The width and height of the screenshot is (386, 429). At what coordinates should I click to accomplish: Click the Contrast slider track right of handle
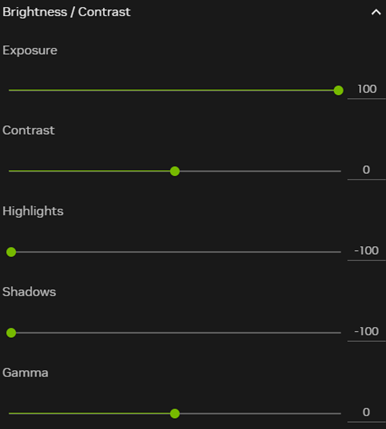tap(260, 171)
